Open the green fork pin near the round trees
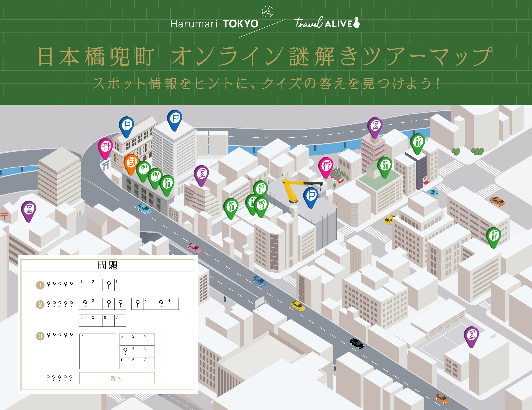This screenshot has height=410, width=532. point(418,142)
